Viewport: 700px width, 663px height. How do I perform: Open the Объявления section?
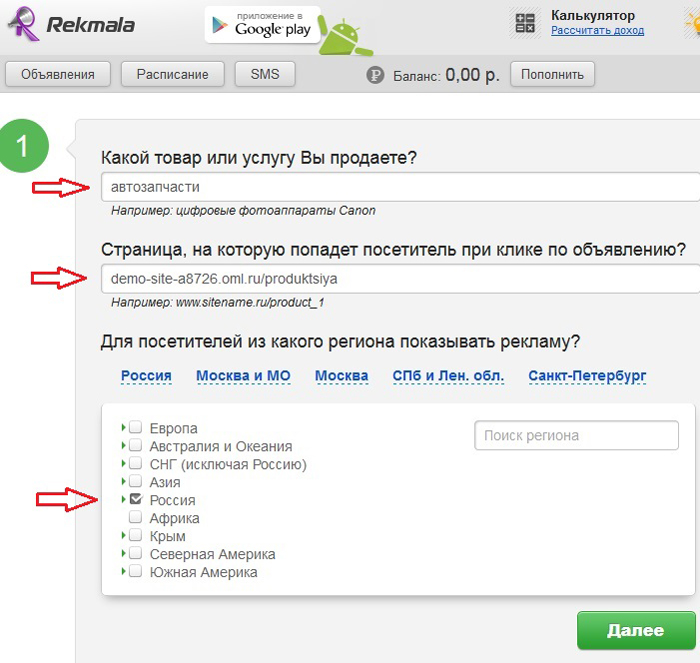pyautogui.click(x=58, y=74)
